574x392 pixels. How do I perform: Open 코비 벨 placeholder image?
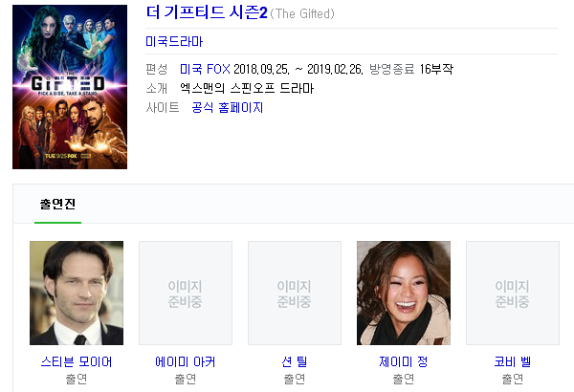[x=513, y=293]
